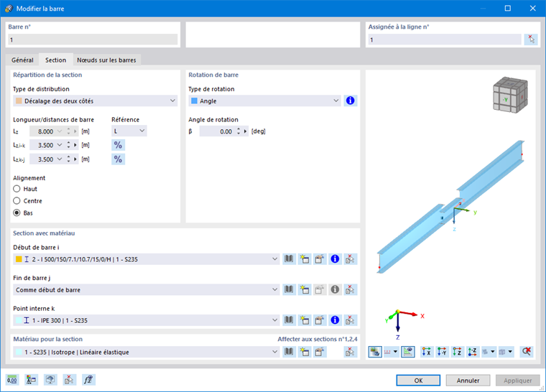This screenshot has width=546, height=392.
Task: Pick material graphically from the model
Action: (x=350, y=352)
